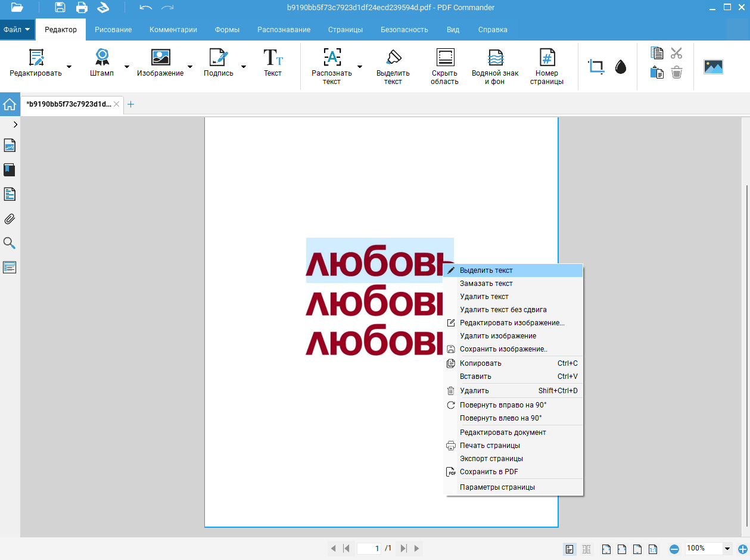Activate Выделить текст highlighter tool

(393, 67)
